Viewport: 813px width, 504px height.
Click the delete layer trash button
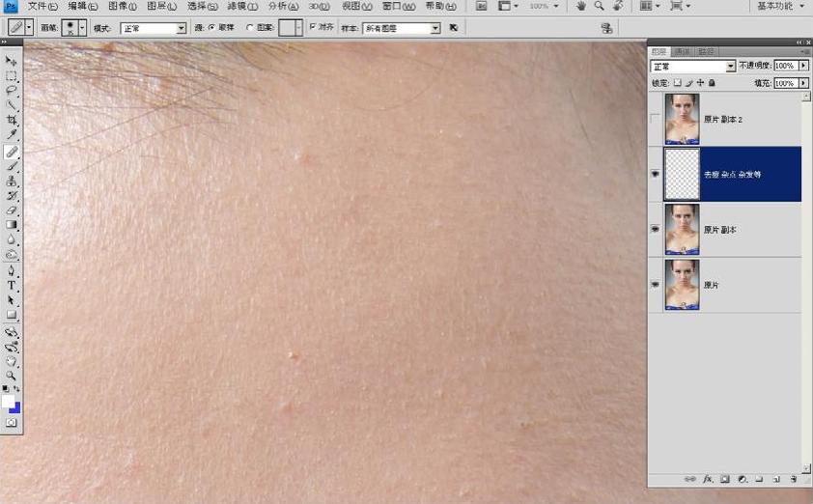[x=794, y=479]
